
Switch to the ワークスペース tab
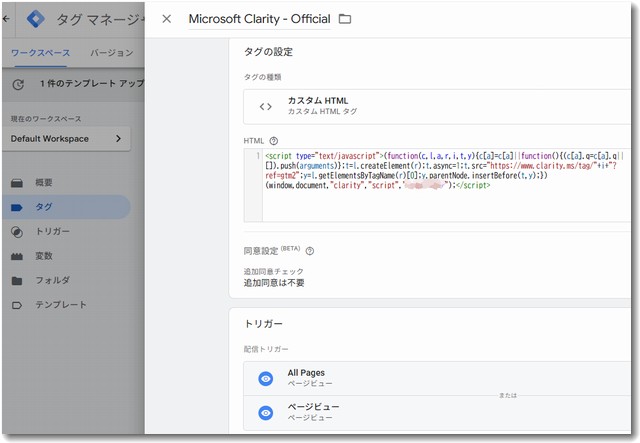[x=40, y=53]
